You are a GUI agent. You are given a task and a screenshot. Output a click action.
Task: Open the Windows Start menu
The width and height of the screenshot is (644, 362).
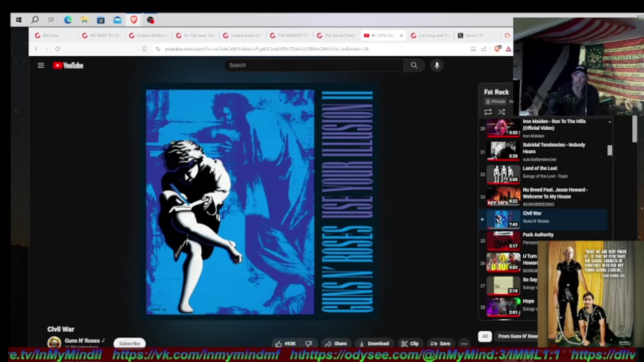click(19, 20)
